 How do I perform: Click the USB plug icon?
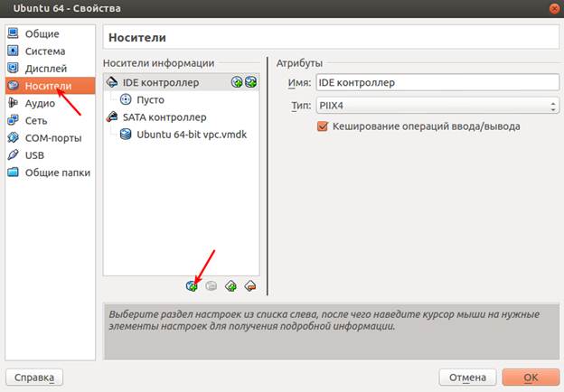(13, 154)
